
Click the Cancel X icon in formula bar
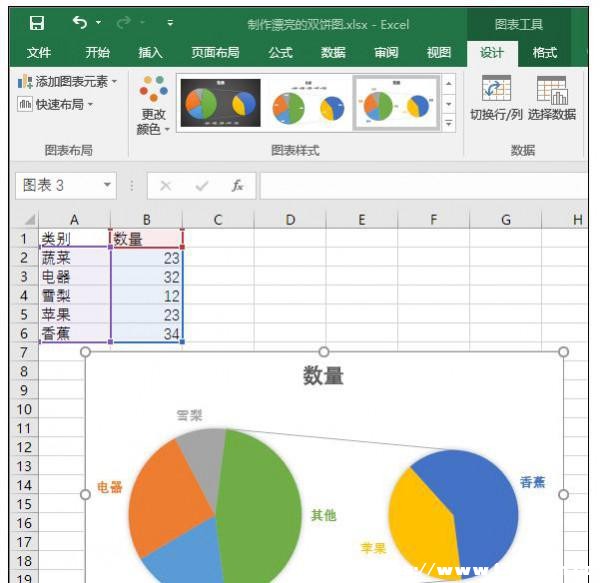point(166,186)
